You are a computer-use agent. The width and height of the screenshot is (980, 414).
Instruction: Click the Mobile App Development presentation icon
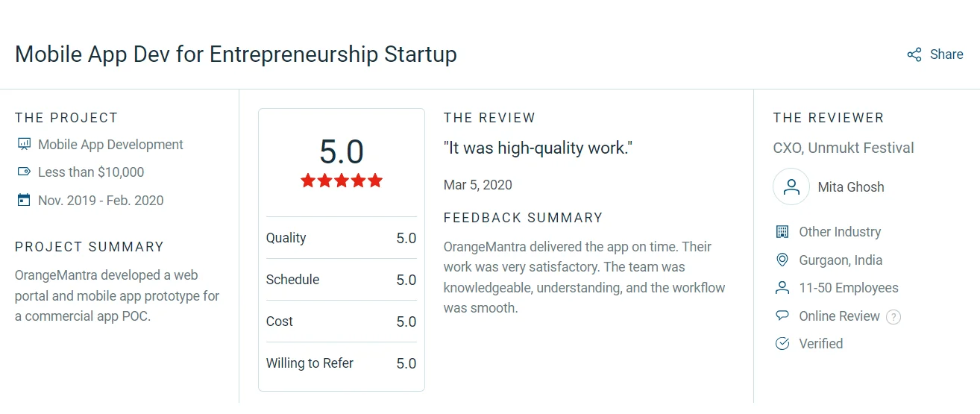24,144
